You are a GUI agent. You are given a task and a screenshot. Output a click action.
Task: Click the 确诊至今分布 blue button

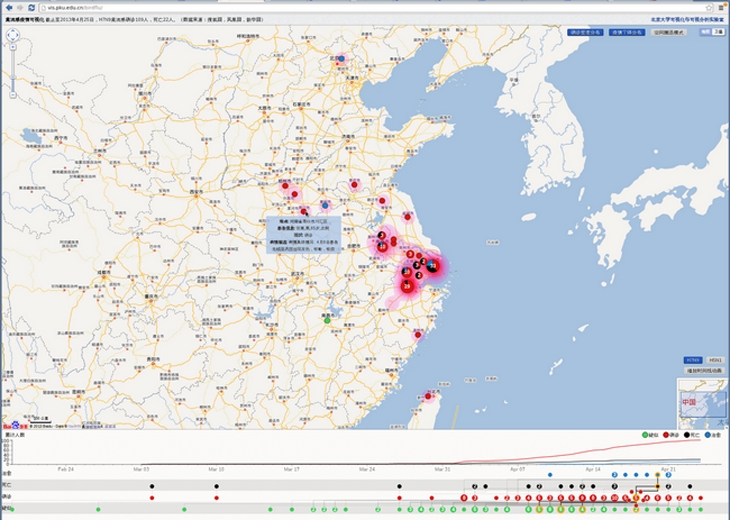coord(585,32)
